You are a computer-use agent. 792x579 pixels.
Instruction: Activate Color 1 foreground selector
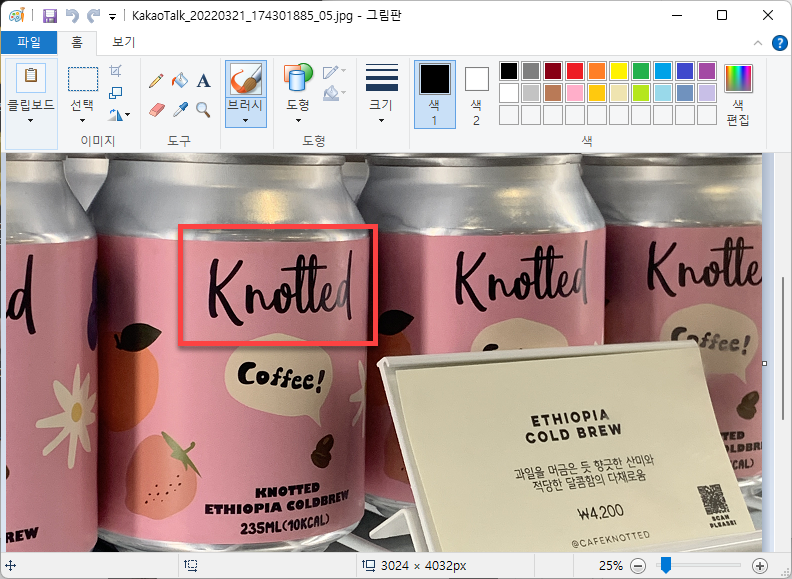point(435,94)
